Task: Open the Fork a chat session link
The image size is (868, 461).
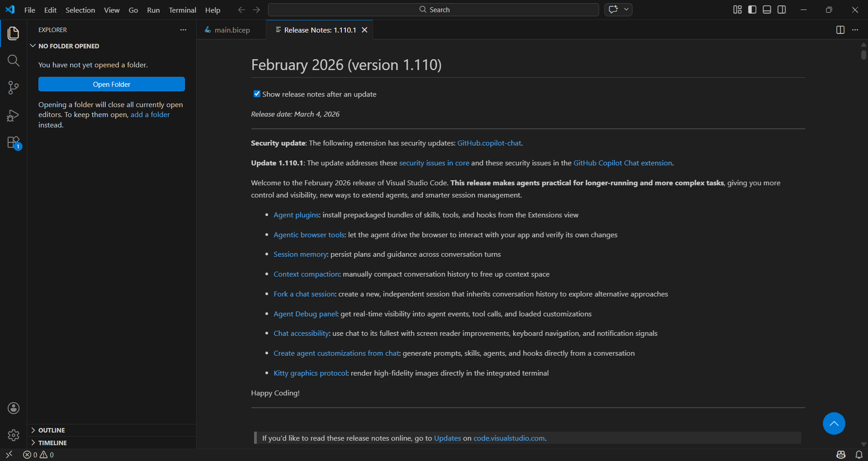Action: point(304,294)
